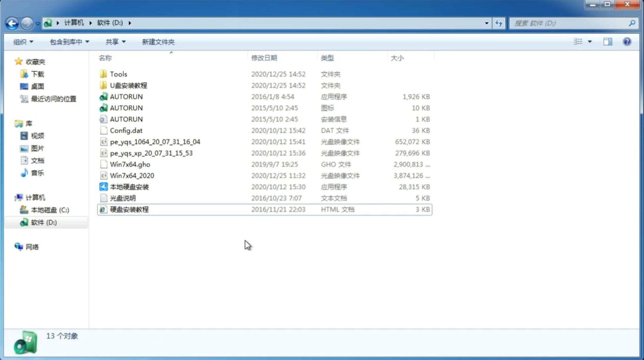Open pe_yqs_xp disc image file
The image size is (644, 360).
[x=151, y=153]
